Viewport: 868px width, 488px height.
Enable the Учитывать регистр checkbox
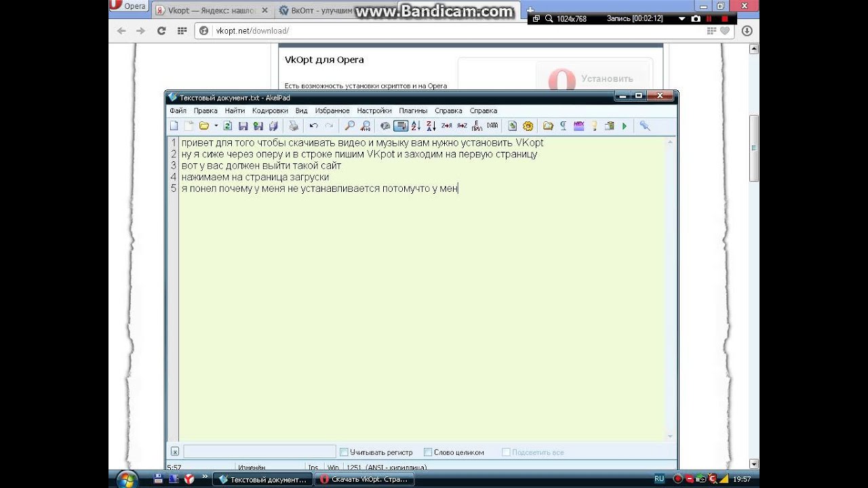coord(344,452)
